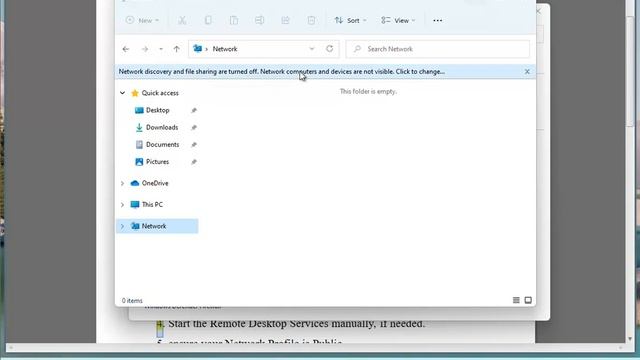Click the document's vertical scrollbar down arrow
Image resolution: width=640 pixels, height=360 pixels.
(x=630, y=339)
